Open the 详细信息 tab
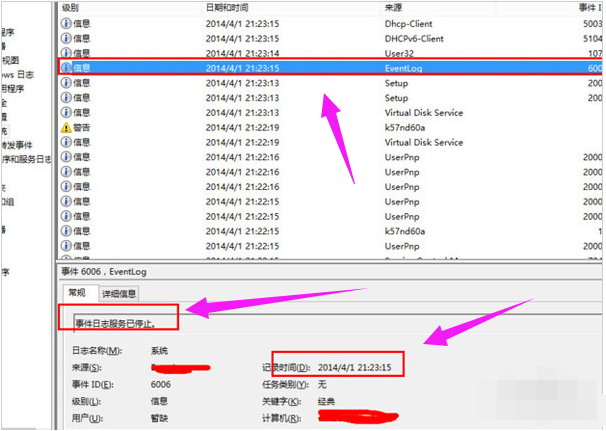The image size is (606, 431). click(118, 294)
